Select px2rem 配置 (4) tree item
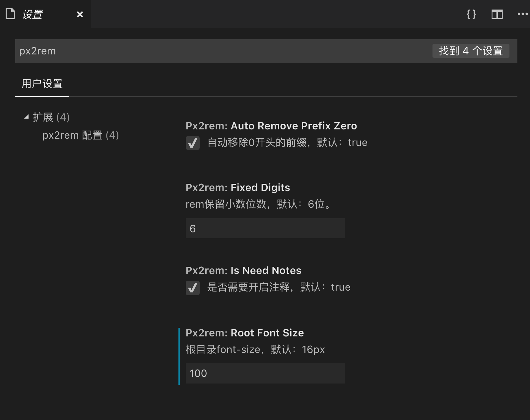530x420 pixels. 81,135
